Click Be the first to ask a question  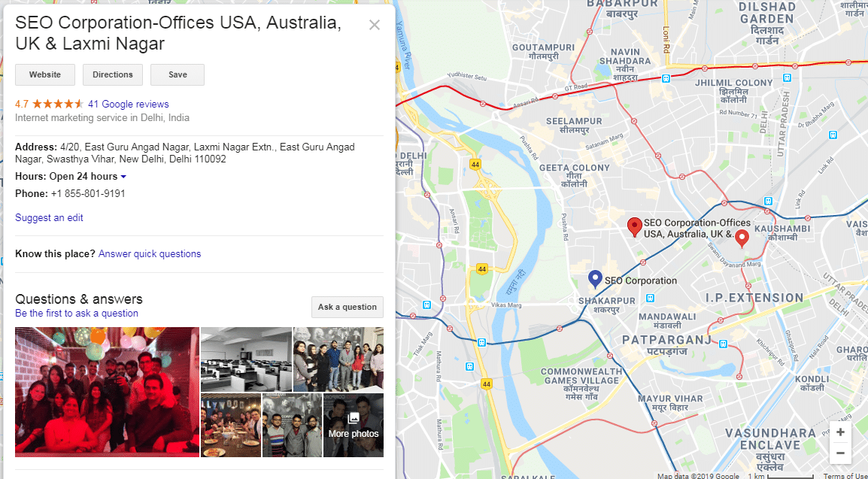coord(77,313)
